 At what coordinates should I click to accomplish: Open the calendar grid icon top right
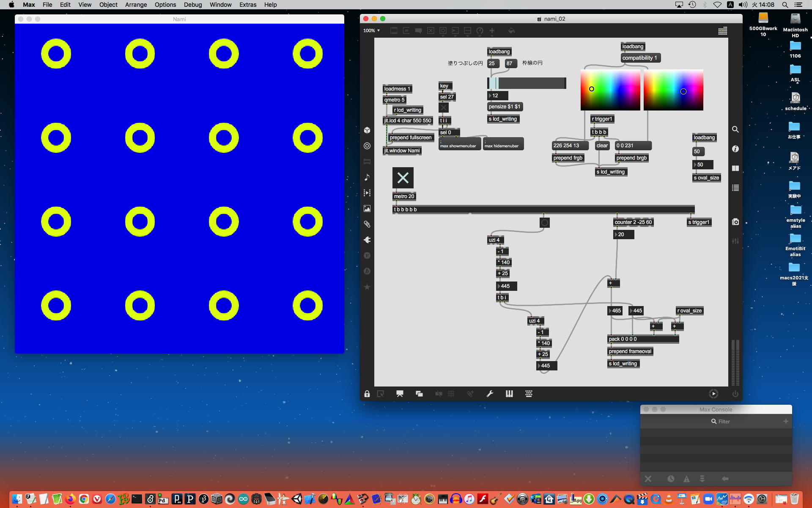tap(723, 31)
